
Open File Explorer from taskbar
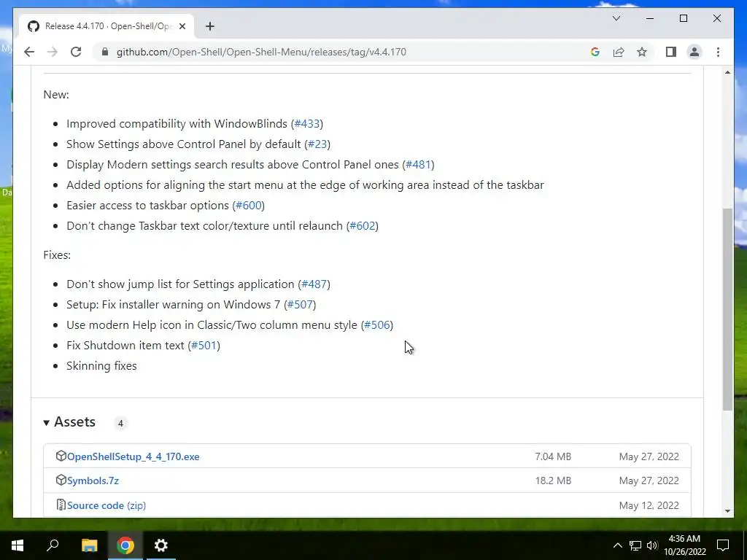pyautogui.click(x=89, y=545)
